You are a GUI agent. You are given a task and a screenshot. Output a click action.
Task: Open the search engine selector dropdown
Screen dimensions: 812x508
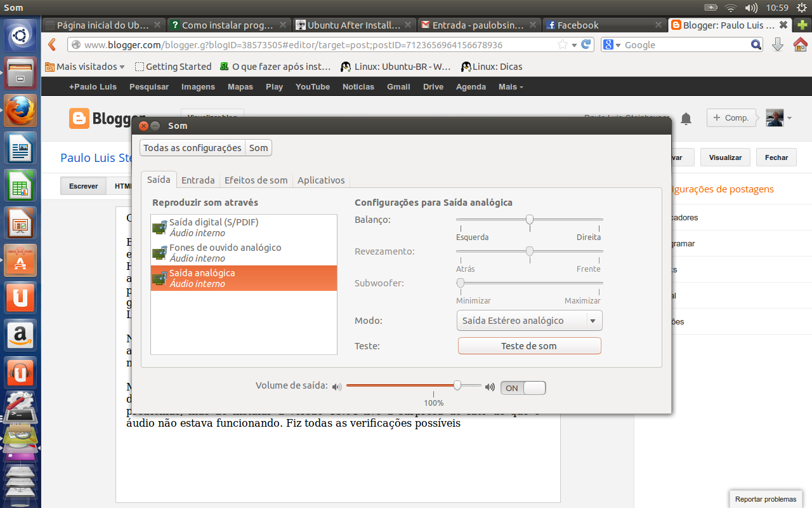[x=610, y=44]
